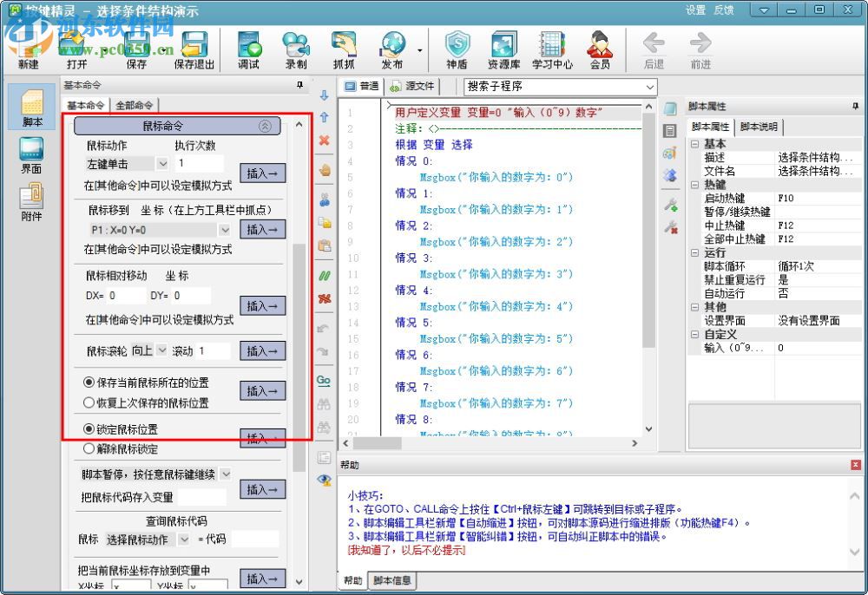Click the Go jump icon beside the editor
This screenshot has height=595, width=868.
[323, 380]
